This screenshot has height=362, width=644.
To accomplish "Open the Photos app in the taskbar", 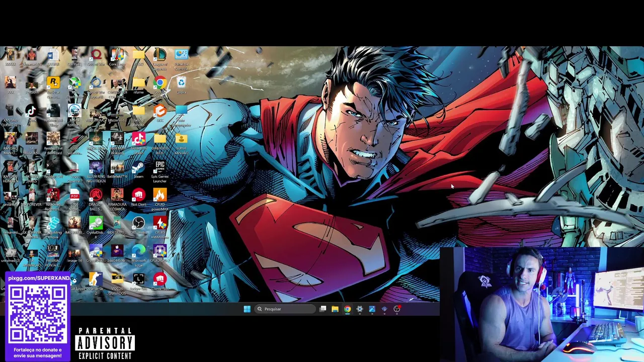I will pos(372,309).
